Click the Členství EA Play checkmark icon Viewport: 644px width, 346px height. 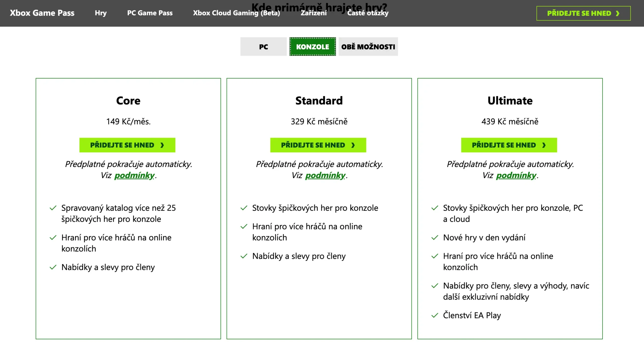(434, 315)
